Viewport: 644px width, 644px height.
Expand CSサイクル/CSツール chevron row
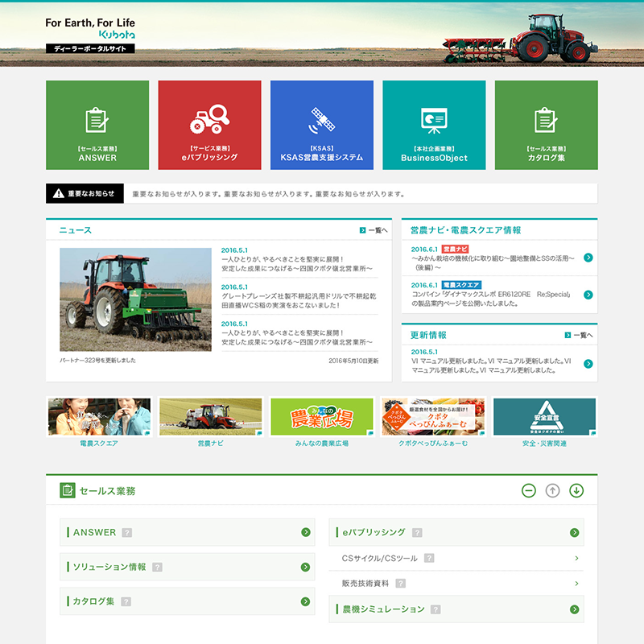pos(577,559)
